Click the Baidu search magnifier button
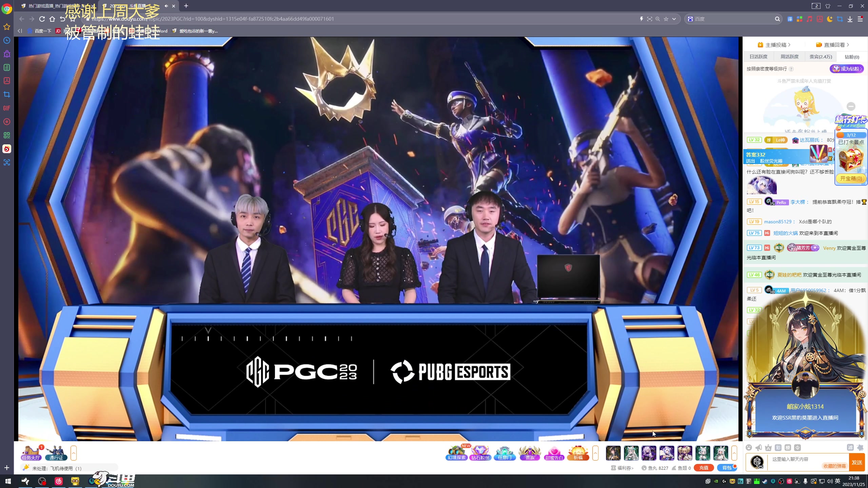This screenshot has width=868, height=488. (777, 19)
